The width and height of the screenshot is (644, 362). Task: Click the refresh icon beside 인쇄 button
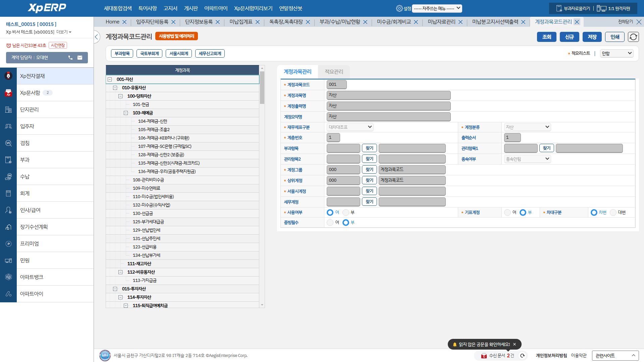(x=633, y=37)
